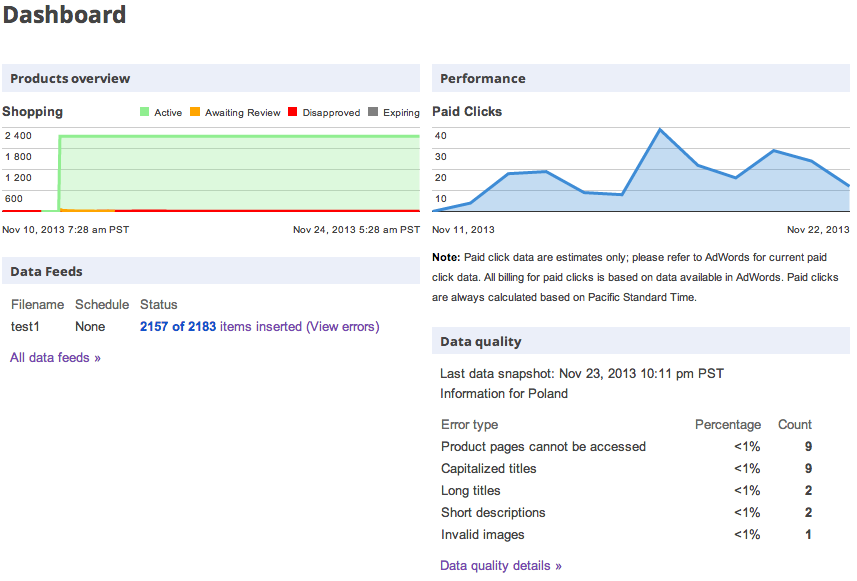The height and width of the screenshot is (581, 857).
Task: Click the green area of the Shopping chart
Action: click(x=239, y=172)
